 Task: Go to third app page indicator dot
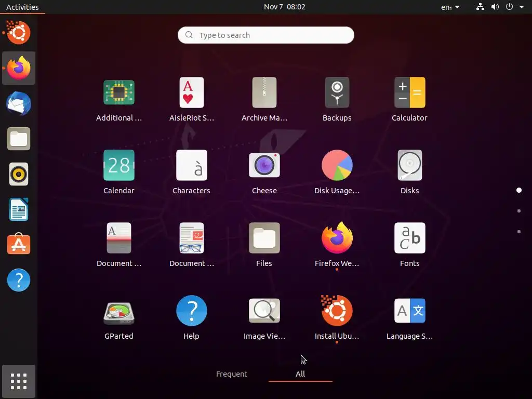[x=519, y=232]
